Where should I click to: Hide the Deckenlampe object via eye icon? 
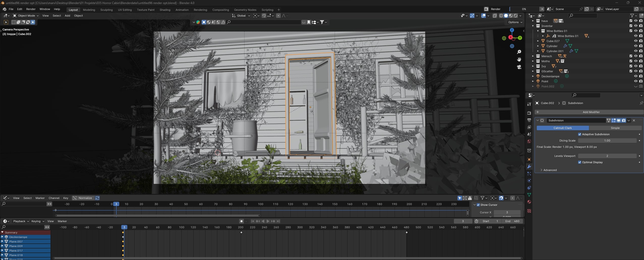pyautogui.click(x=636, y=76)
